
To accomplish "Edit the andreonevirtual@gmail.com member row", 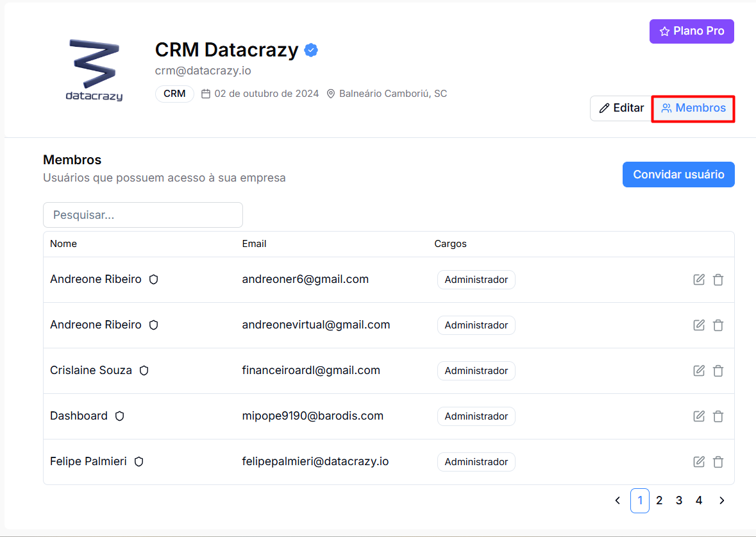I will coord(699,325).
